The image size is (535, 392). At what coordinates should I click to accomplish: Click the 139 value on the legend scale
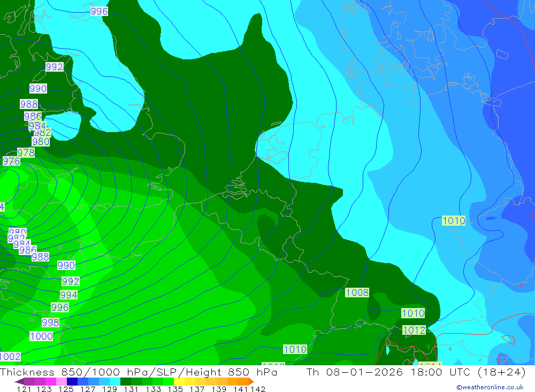pos(219,389)
